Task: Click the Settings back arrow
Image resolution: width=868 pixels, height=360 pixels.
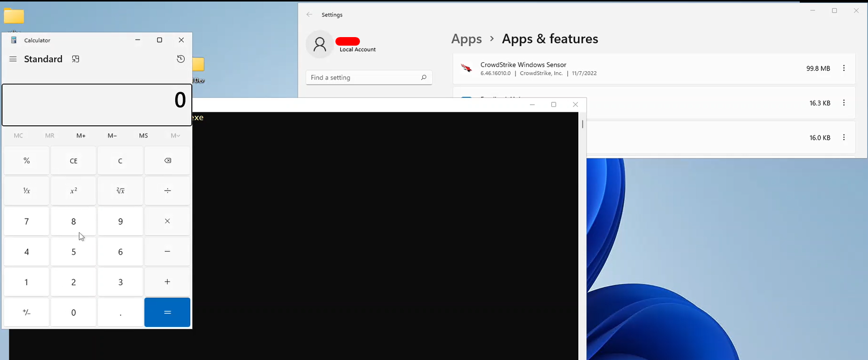Action: (309, 15)
